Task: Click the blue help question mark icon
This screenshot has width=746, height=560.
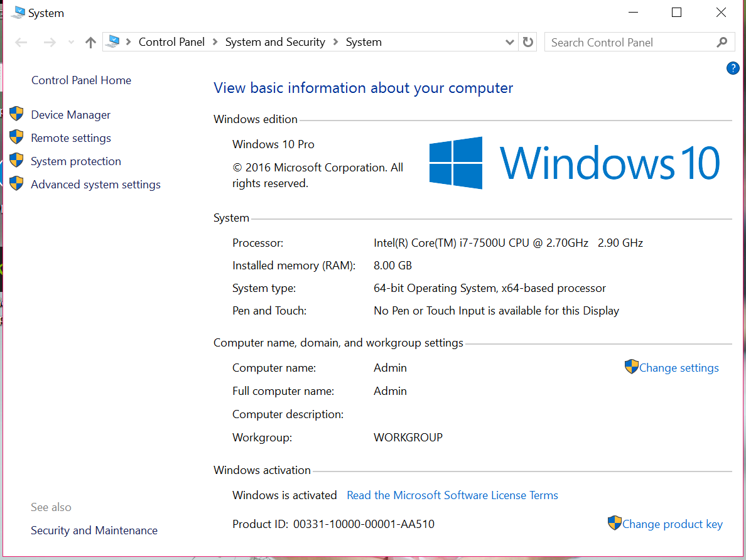Action: click(733, 68)
